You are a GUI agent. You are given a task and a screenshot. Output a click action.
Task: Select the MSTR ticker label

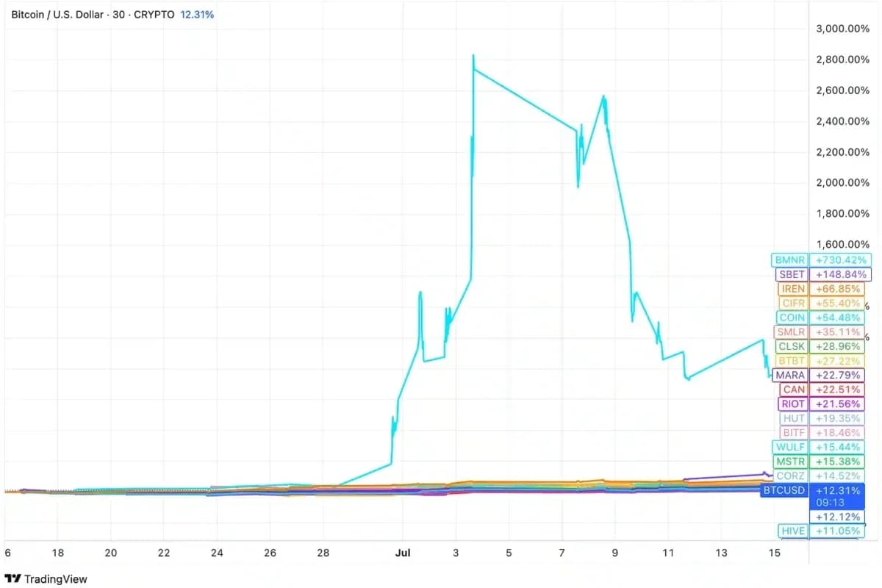792,462
